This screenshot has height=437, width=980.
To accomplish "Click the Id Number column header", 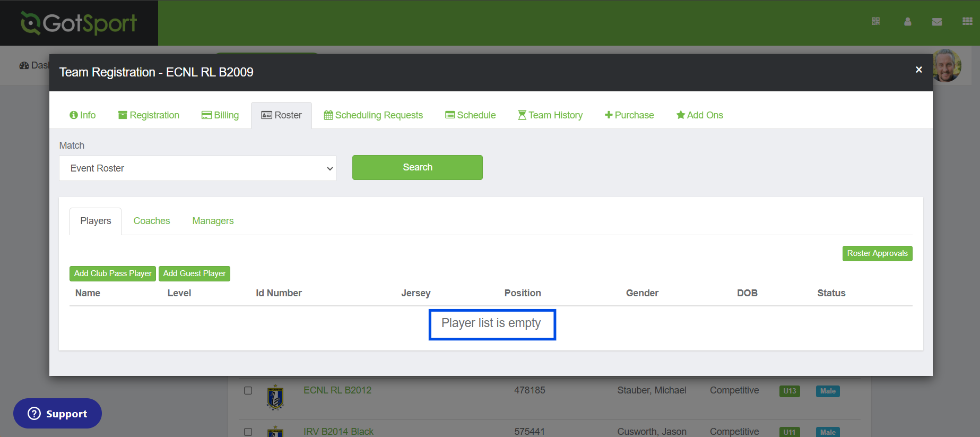I will pos(279,293).
